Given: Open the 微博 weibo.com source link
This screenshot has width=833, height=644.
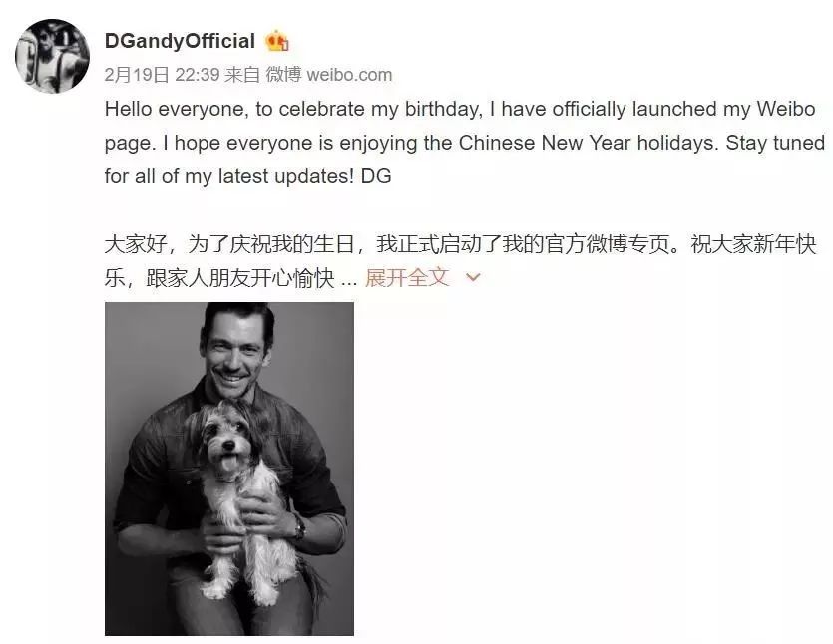Looking at the screenshot, I should click(x=329, y=75).
